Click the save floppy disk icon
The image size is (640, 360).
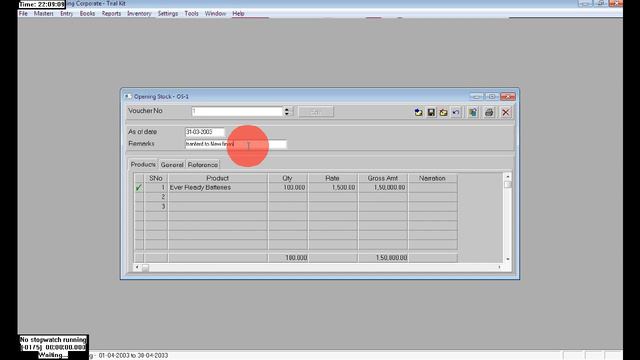coord(431,112)
